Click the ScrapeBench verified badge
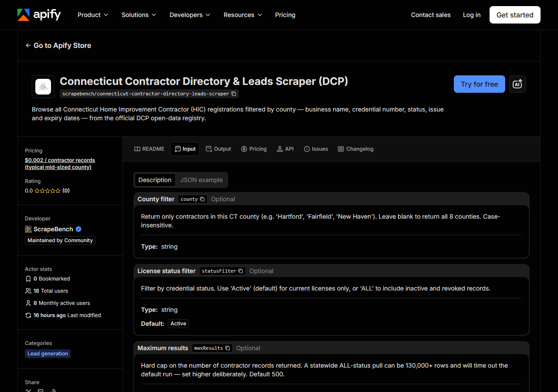 coord(78,229)
